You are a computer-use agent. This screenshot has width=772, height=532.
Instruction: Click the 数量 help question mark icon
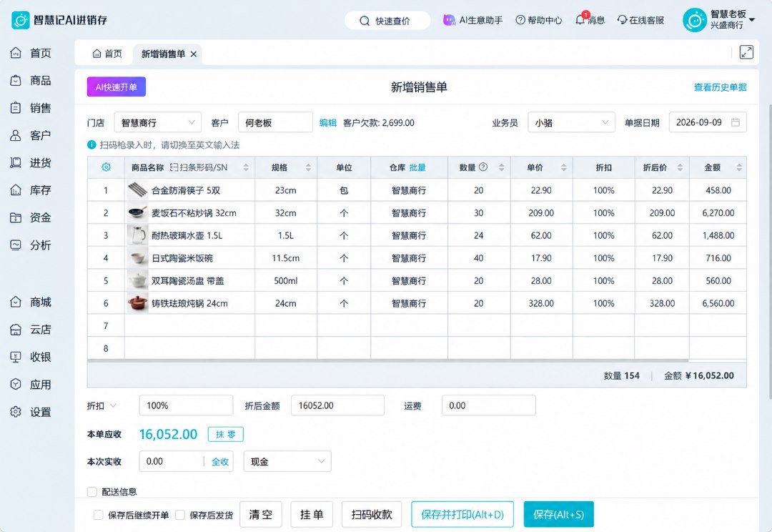pos(483,167)
